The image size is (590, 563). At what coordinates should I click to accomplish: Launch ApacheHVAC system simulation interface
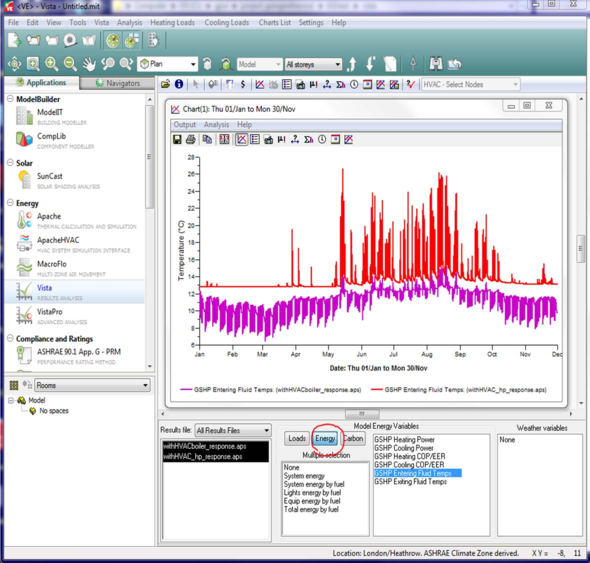coord(73,244)
